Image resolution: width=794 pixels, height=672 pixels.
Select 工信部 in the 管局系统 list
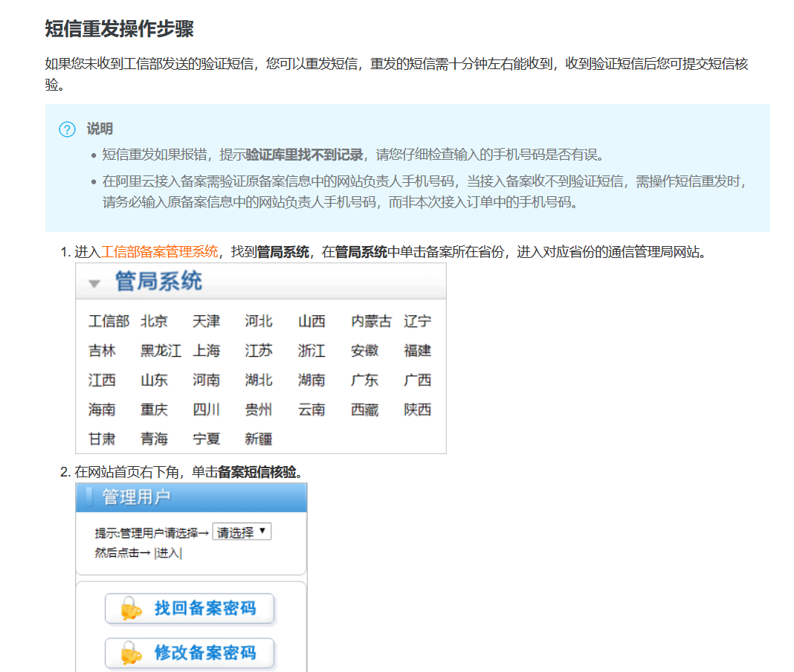[109, 321]
